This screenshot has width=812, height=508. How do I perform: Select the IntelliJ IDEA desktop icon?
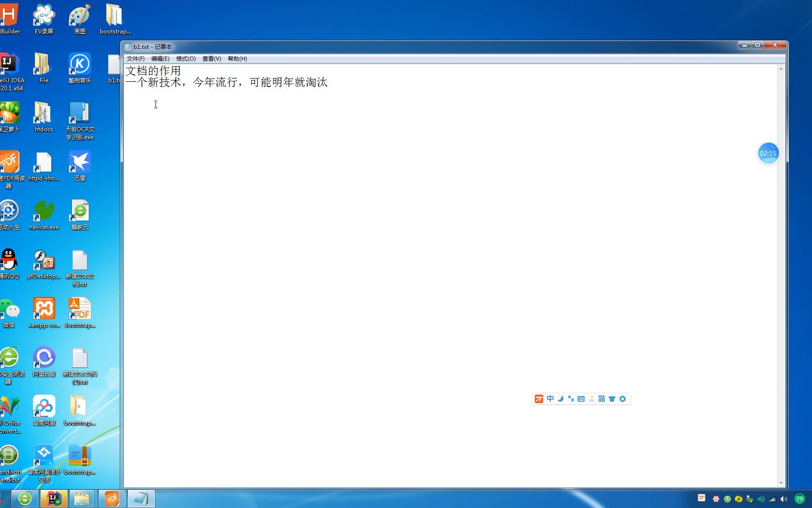[x=10, y=72]
